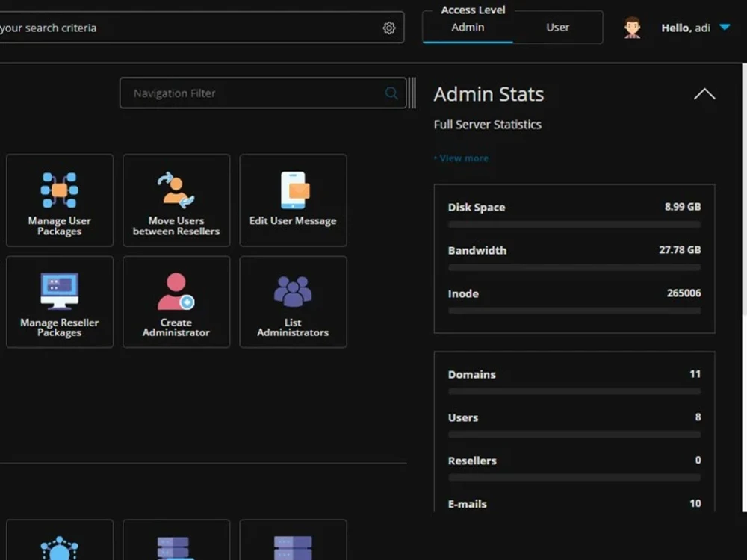The image size is (747, 560).
Task: Open Full Server Statistics details
Action: pos(487,125)
